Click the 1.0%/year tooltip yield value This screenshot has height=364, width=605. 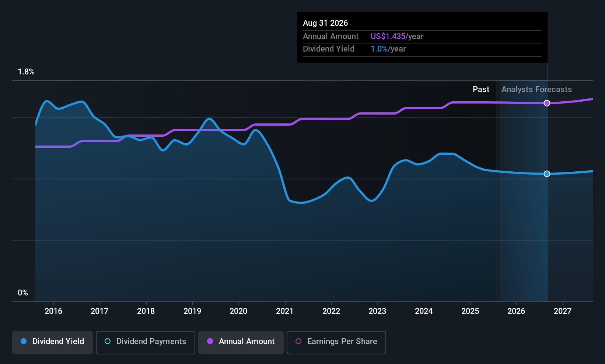388,49
